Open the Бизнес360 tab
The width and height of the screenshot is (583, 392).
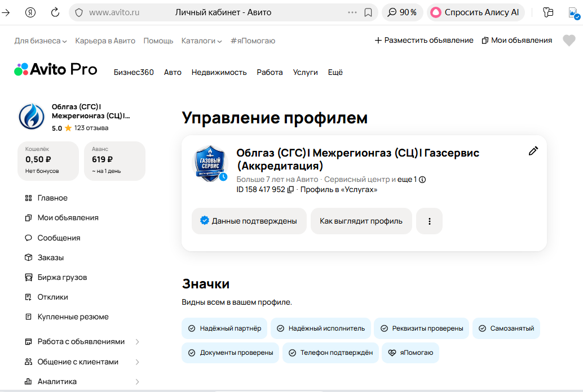[134, 73]
